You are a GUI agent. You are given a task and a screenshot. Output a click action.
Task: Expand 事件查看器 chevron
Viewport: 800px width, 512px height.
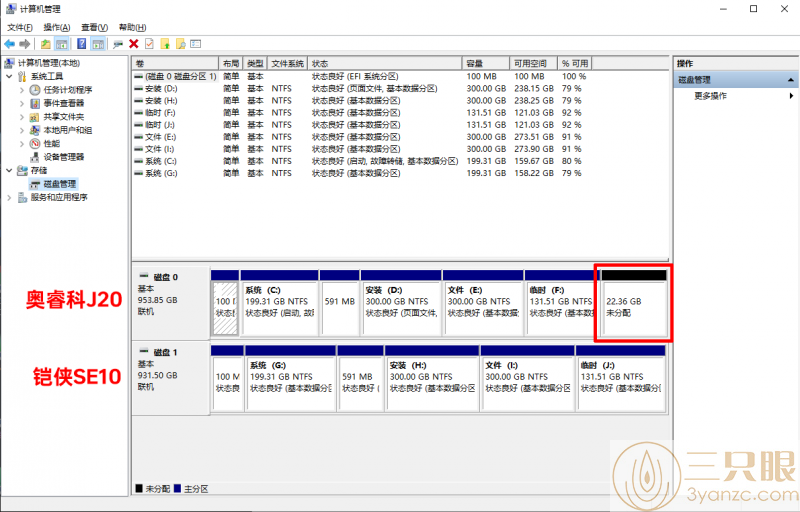click(x=22, y=103)
